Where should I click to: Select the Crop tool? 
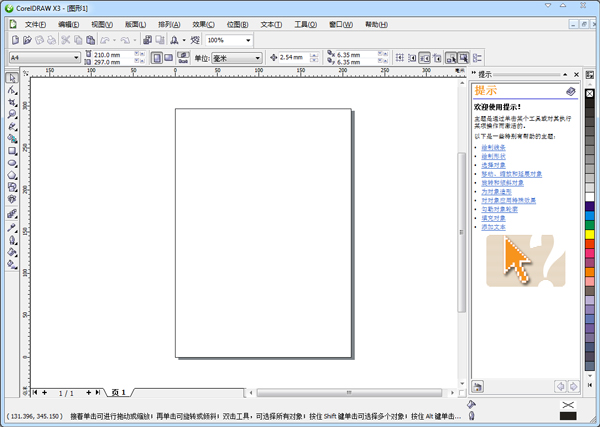[x=12, y=103]
